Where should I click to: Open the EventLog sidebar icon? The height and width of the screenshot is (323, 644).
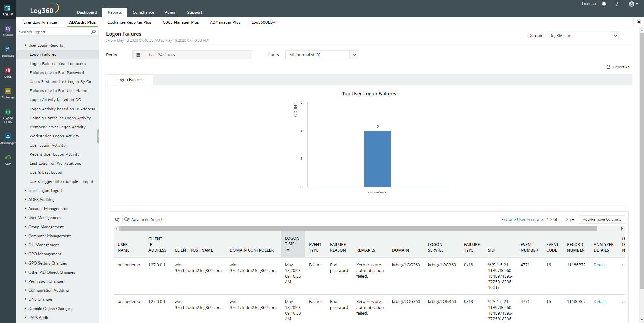(8, 51)
